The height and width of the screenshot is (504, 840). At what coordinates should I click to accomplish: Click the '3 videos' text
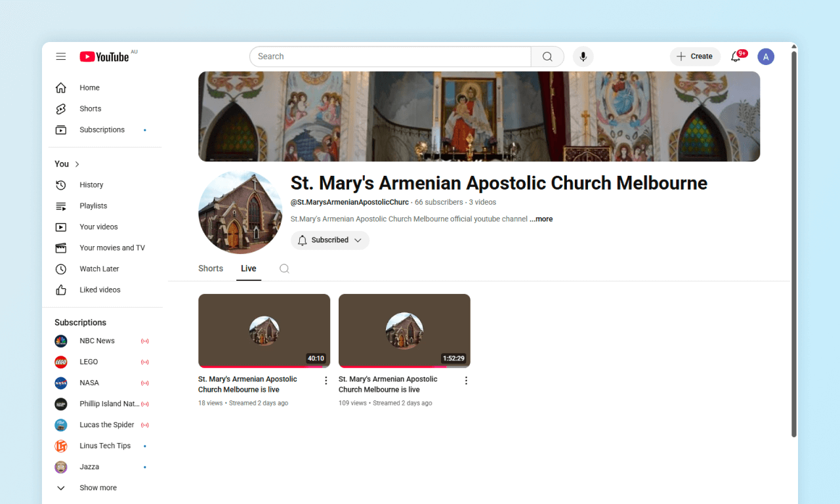[482, 202]
